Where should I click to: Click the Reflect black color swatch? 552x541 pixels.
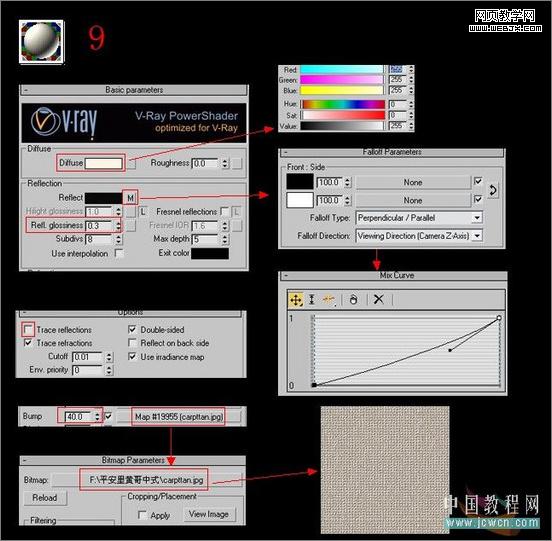[104, 198]
